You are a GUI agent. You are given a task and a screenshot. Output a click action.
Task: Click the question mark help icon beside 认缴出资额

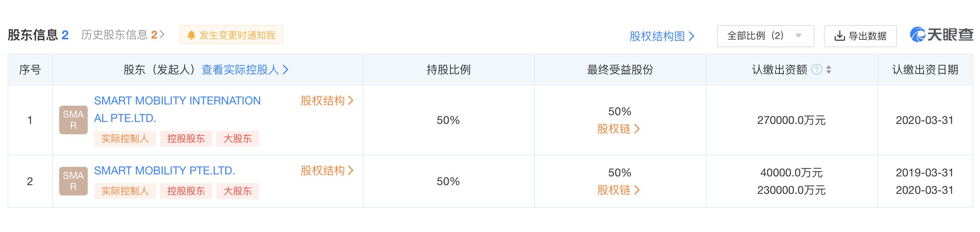click(816, 70)
